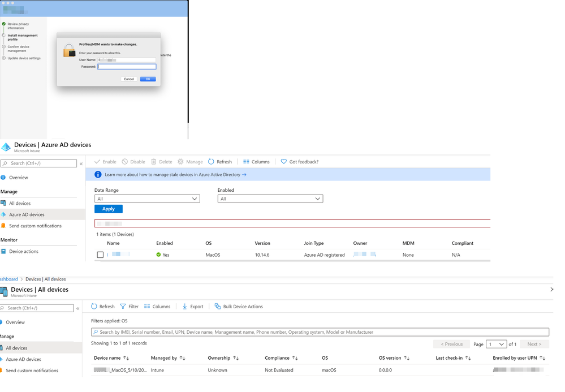565x392 pixels.
Task: Collapse the Azure AD devices sidebar chevron
Action: pos(81,163)
